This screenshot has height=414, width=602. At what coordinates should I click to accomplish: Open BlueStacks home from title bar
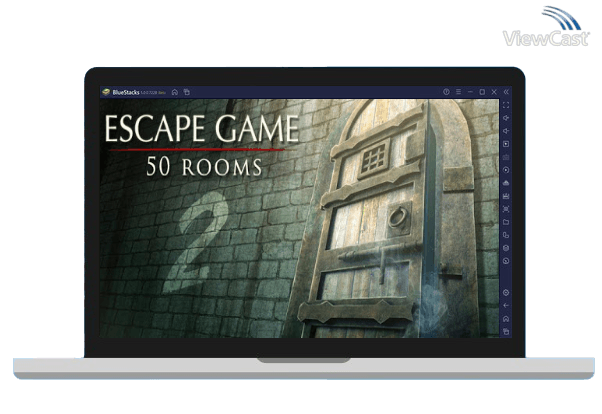pos(175,92)
